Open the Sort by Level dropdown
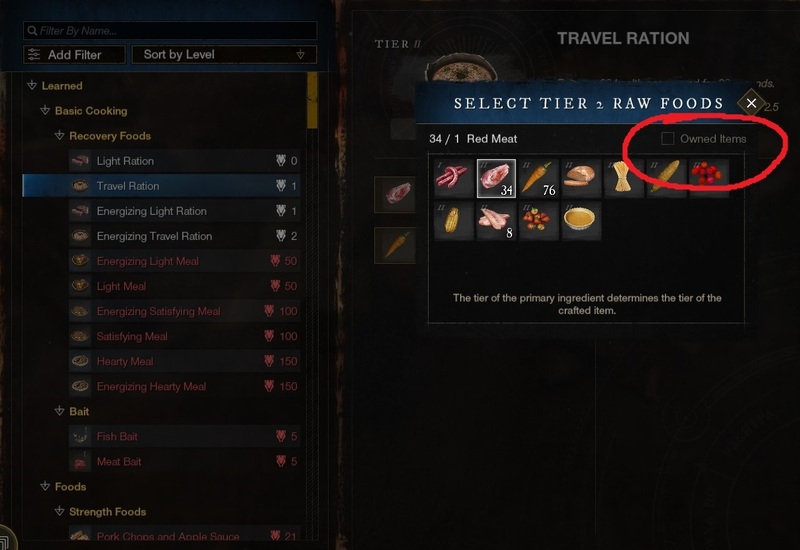Image resolution: width=800 pixels, height=550 pixels. 224,55
